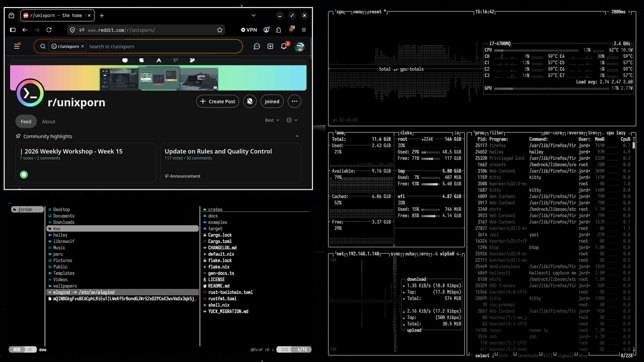This screenshot has width=644, height=362.
Task: Close the r/unixporn browser tab
Action: click(x=90, y=16)
